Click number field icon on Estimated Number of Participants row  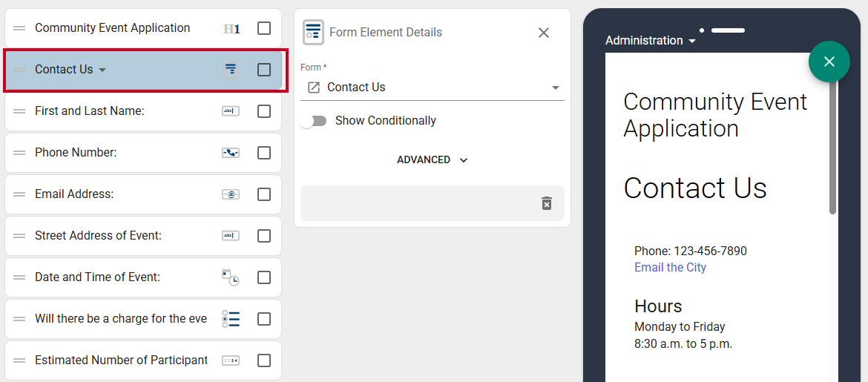(x=231, y=360)
